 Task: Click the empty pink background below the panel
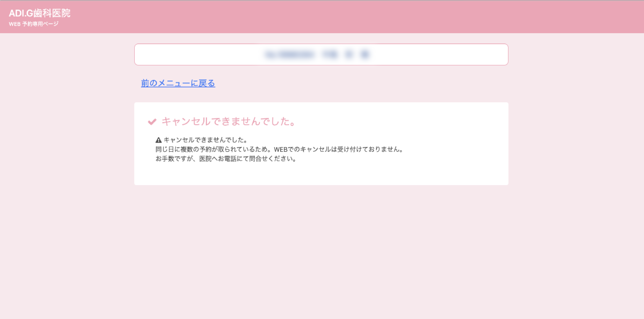click(321, 250)
